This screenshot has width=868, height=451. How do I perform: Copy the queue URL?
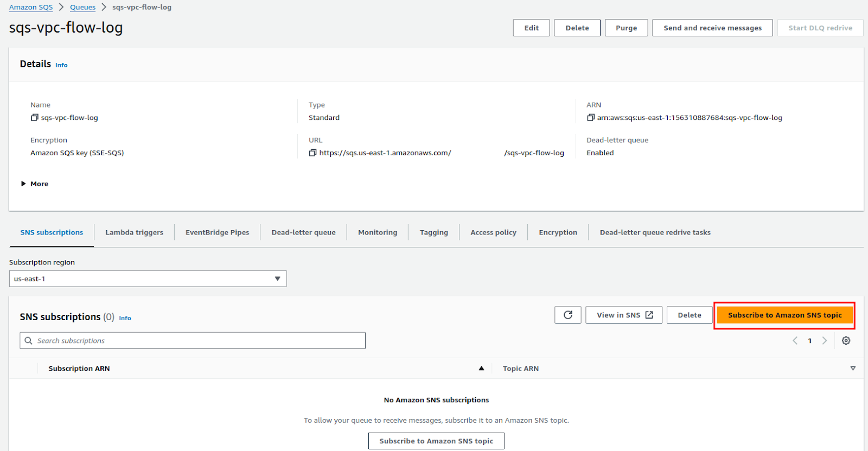coord(312,153)
